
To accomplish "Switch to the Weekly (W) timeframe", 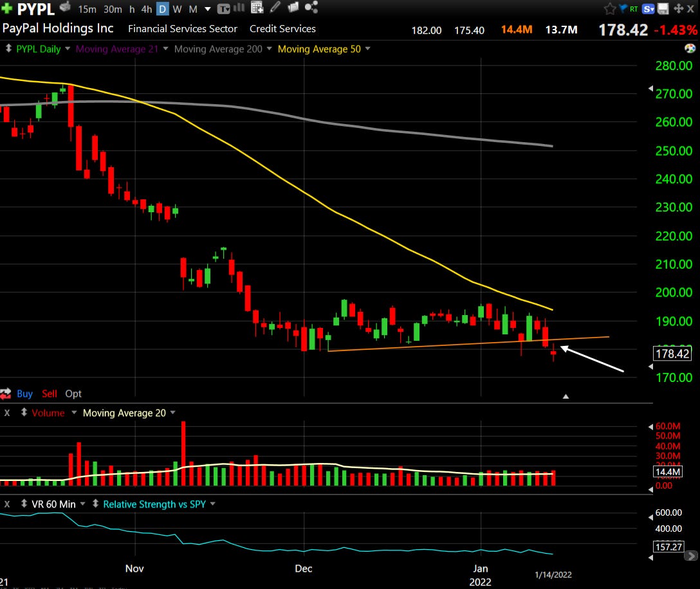I will (177, 10).
